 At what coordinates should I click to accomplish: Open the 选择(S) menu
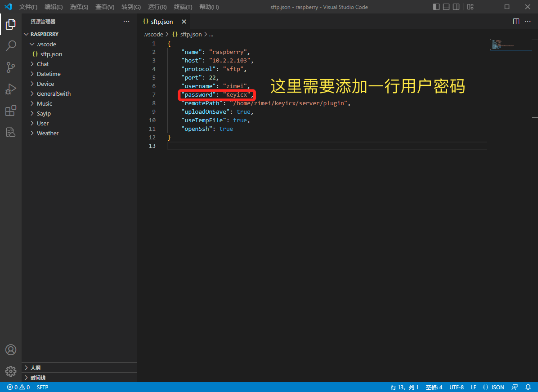tap(79, 7)
